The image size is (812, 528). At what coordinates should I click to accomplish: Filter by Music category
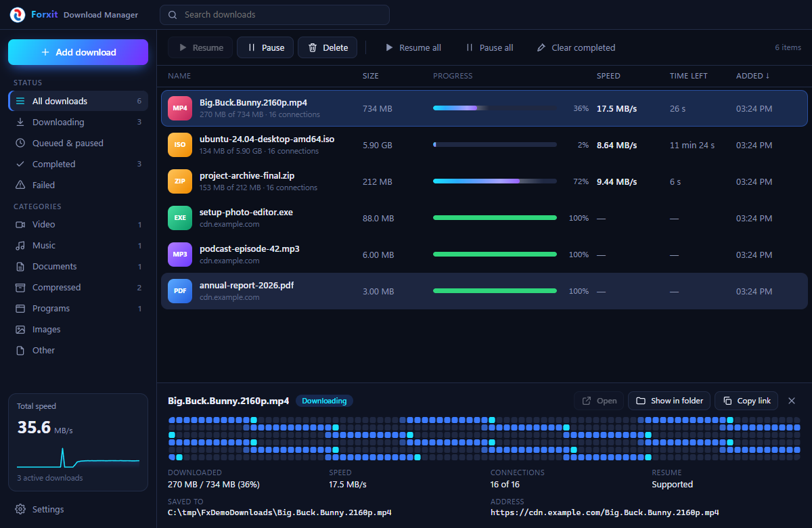tap(78, 245)
